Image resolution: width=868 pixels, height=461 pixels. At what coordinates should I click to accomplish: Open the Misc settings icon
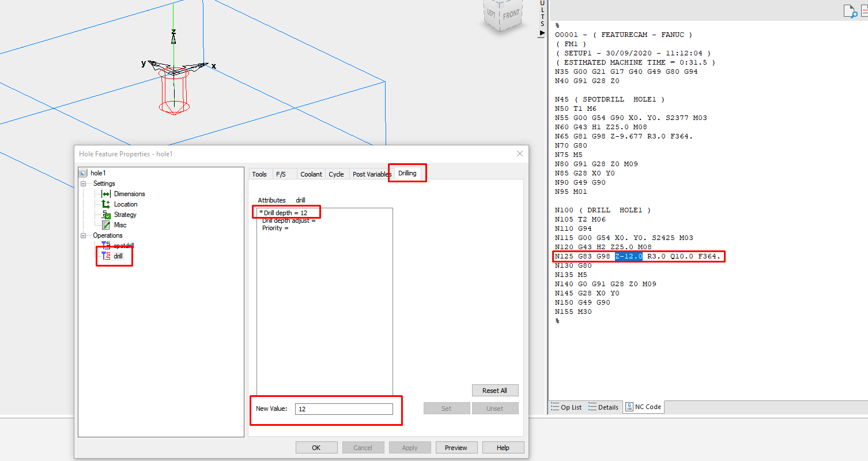tap(105, 224)
